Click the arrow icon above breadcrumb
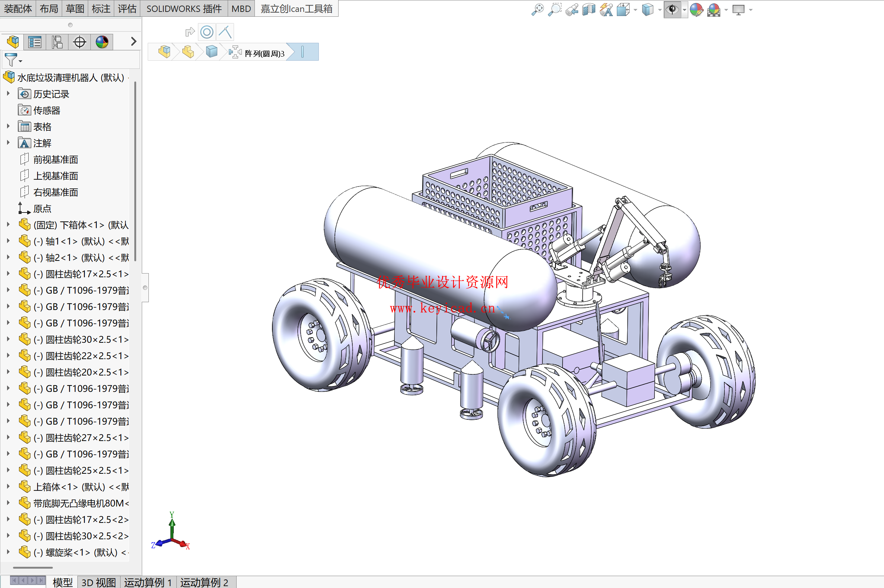 (x=190, y=32)
